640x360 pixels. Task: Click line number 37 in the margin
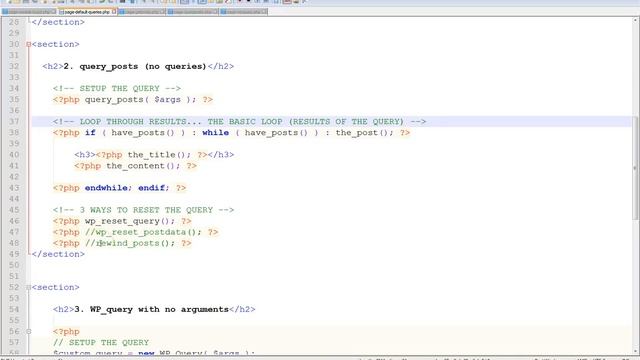click(14, 122)
